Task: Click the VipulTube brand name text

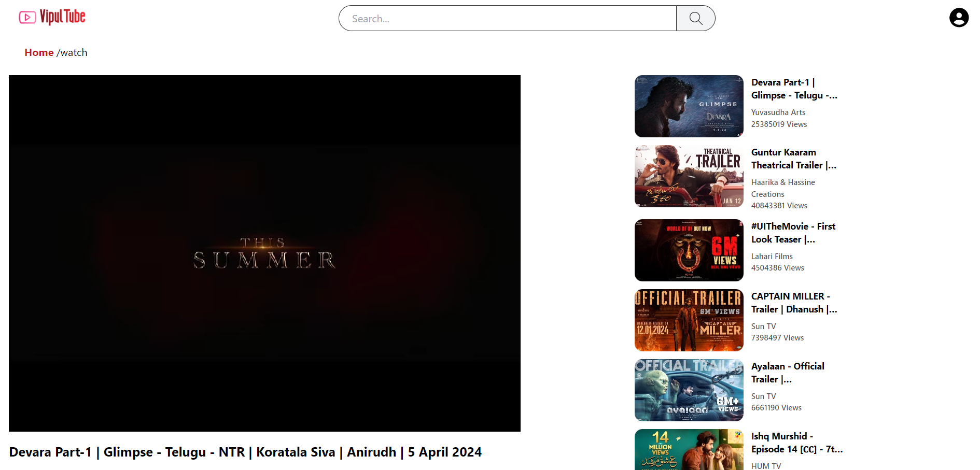Action: (x=63, y=17)
